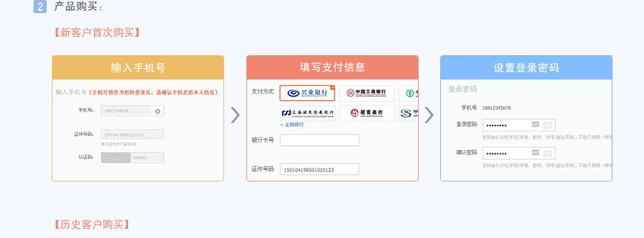
Task: Click the 手机号 field in phone panel
Action: coord(132,111)
